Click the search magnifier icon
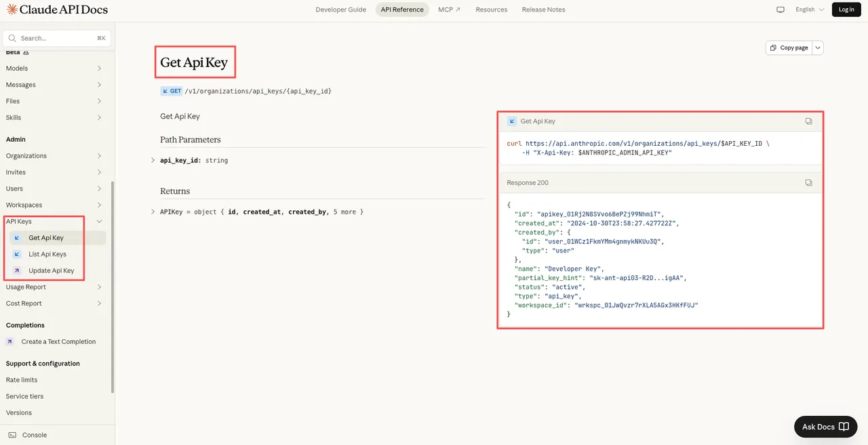This screenshot has height=445, width=868. point(12,39)
